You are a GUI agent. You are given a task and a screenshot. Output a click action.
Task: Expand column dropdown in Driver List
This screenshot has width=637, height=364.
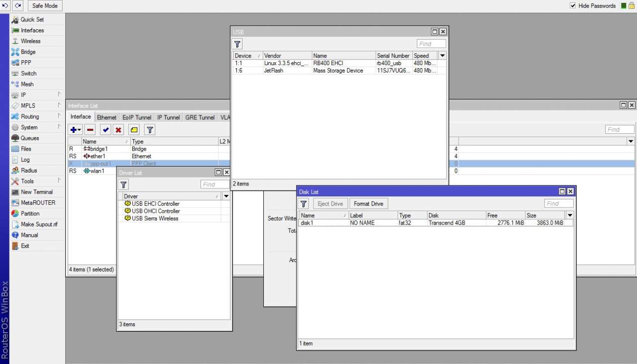[226, 196]
